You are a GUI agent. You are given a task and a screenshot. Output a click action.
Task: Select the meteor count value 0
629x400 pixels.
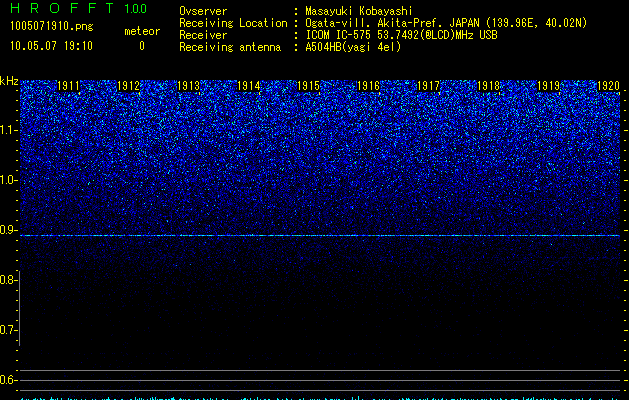142,46
